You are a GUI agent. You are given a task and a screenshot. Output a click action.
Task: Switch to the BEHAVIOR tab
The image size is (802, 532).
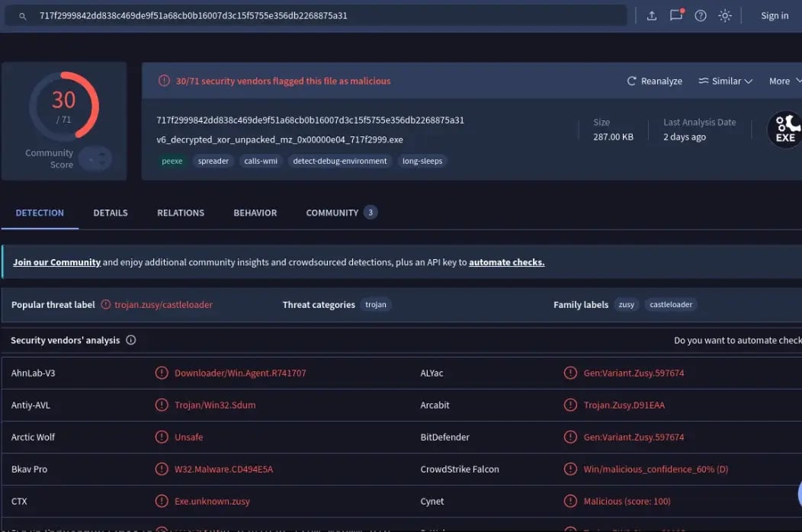(x=255, y=213)
